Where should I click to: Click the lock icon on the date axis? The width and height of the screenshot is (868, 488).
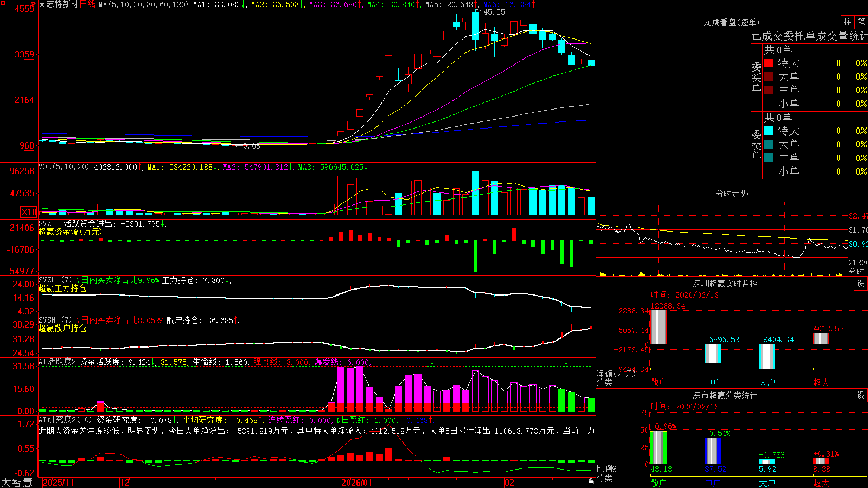pos(591,481)
